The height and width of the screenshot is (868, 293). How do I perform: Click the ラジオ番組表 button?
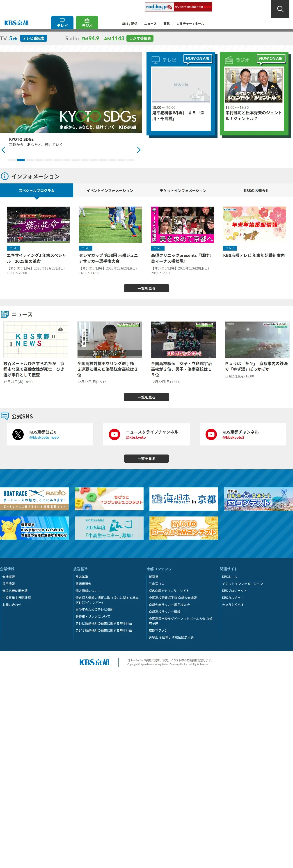coord(140,38)
